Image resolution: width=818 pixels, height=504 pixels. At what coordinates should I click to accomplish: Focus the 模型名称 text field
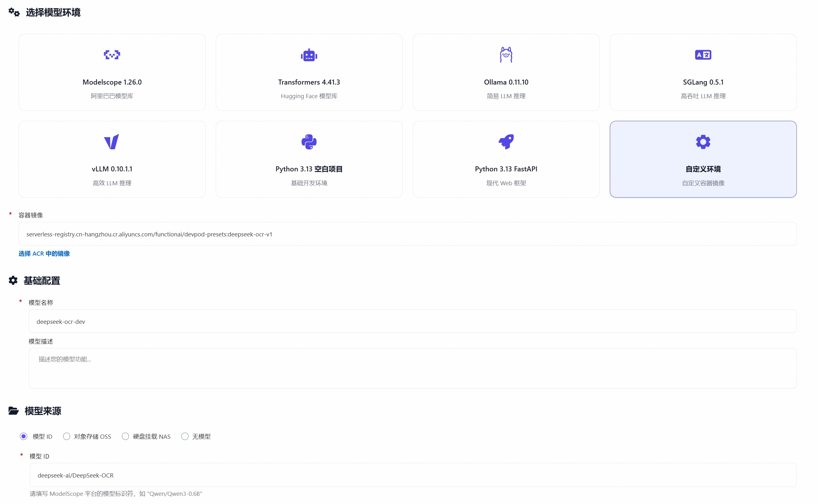pyautogui.click(x=412, y=321)
